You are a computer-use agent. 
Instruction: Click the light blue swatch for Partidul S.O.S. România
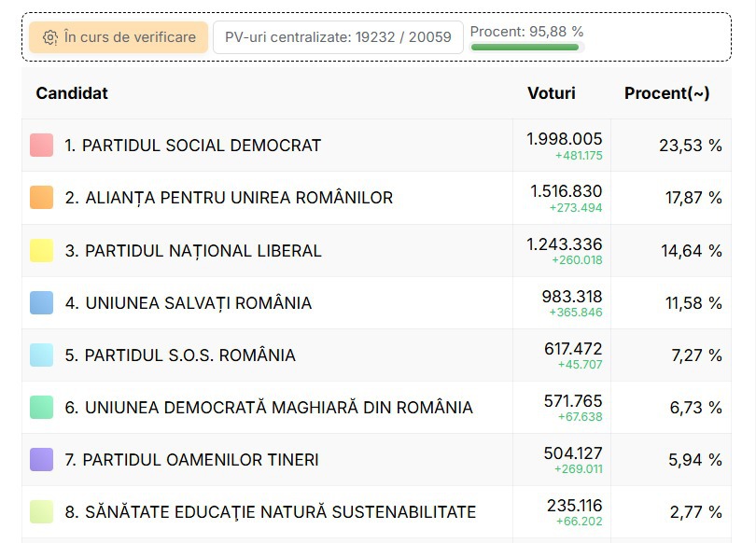click(42, 355)
